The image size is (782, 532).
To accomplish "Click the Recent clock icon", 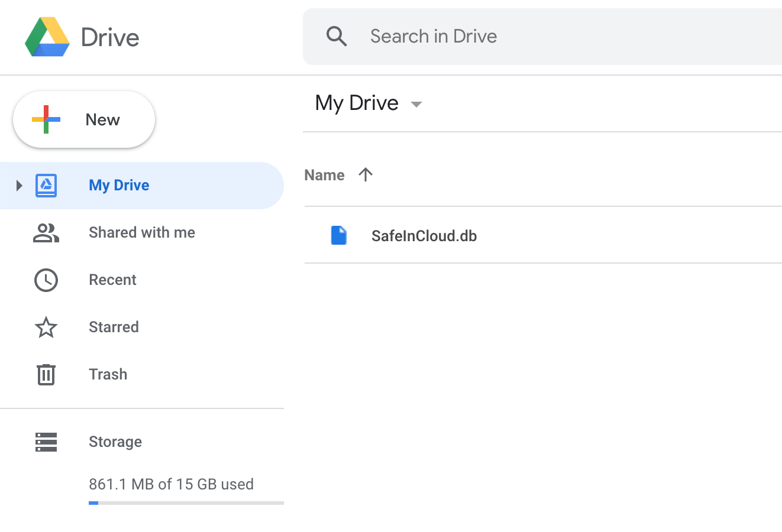I will click(x=46, y=280).
